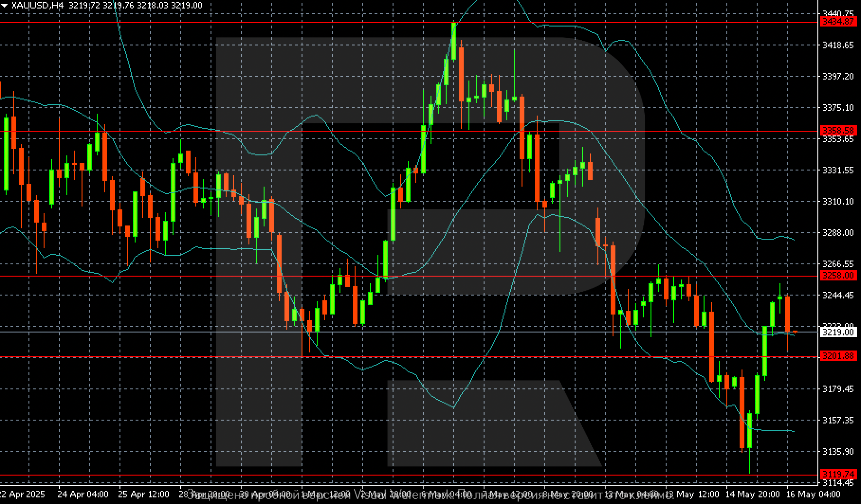Image resolution: width=861 pixels, height=504 pixels.
Task: Click the 3157.35 price scale value
Action: [x=838, y=420]
